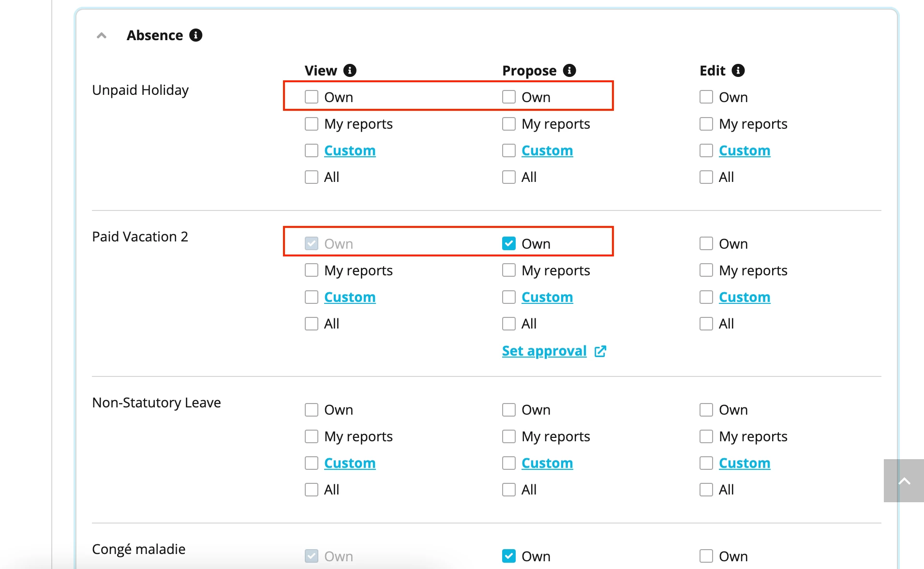Screen dimensions: 924x569
Task: Tick View Custom checkbox for Non-Statutory Leave
Action: 312,463
